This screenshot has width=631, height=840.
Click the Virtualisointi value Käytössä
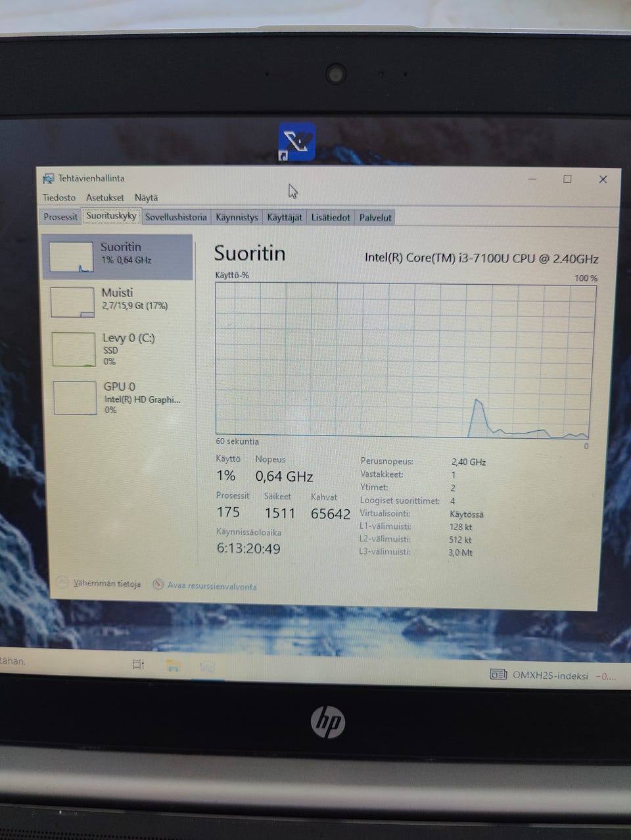[x=466, y=514]
